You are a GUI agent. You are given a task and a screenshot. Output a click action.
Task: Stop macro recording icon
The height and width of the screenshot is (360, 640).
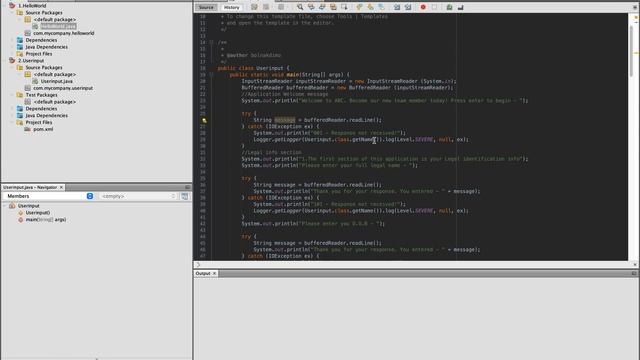(x=434, y=7)
